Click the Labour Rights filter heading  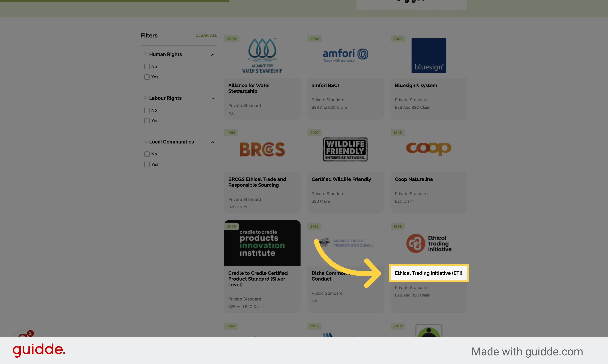point(165,98)
